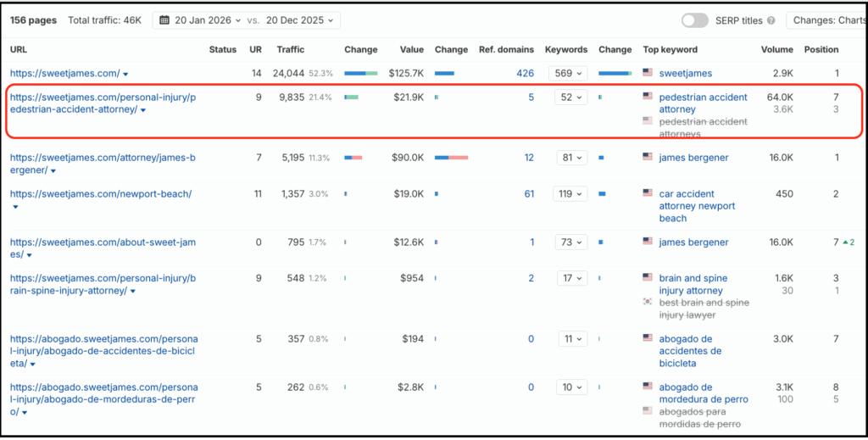Expand the caret under newport-beach URL
The width and height of the screenshot is (868, 440).
[x=15, y=207]
